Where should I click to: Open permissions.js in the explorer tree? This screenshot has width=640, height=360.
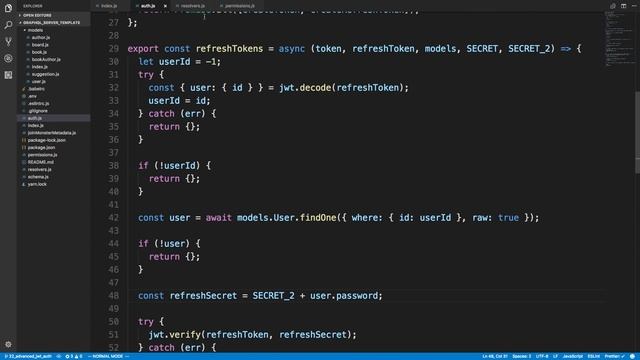(x=42, y=155)
